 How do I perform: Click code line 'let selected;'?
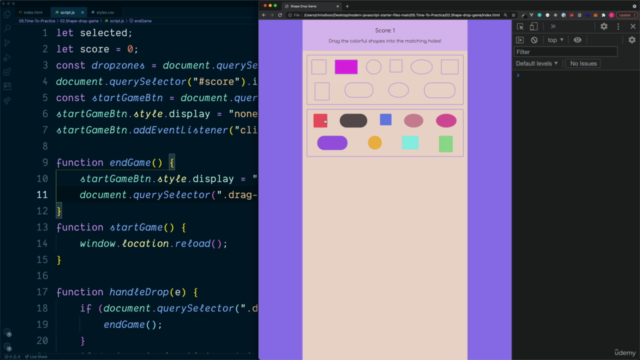(94, 33)
